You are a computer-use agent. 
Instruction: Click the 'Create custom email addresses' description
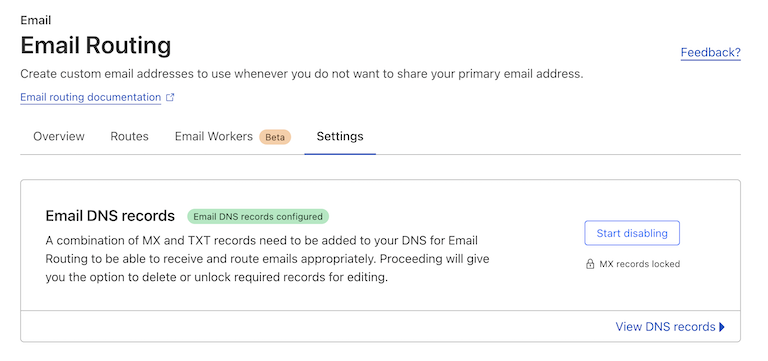coord(302,74)
